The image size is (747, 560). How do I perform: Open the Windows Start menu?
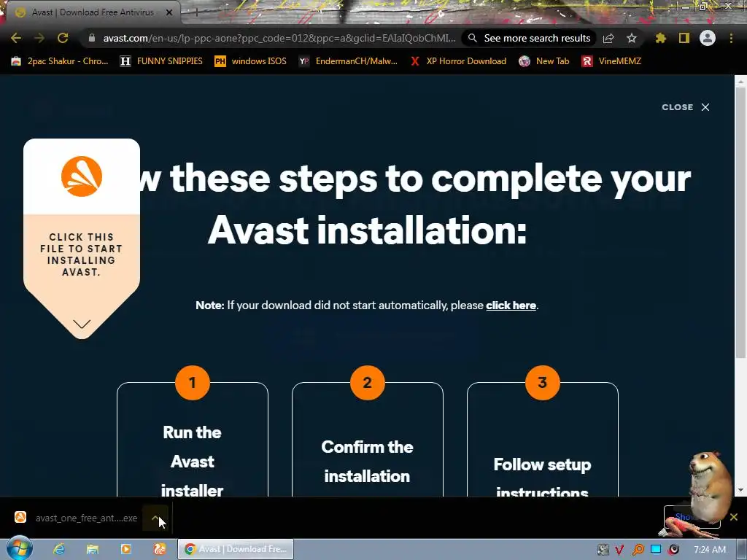[19, 549]
